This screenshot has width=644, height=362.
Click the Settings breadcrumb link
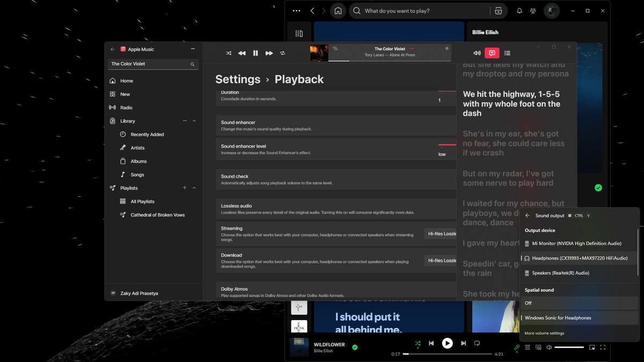(x=238, y=79)
